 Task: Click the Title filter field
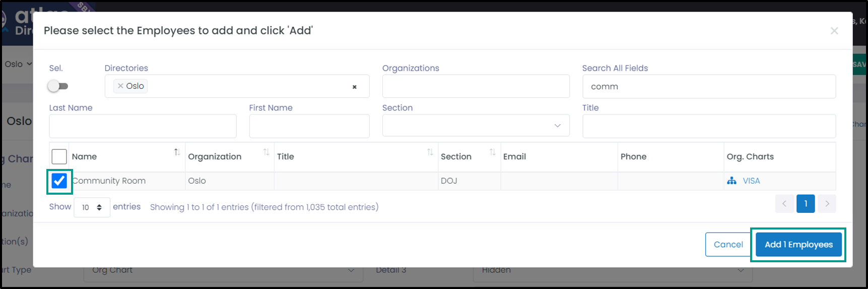[x=709, y=126]
